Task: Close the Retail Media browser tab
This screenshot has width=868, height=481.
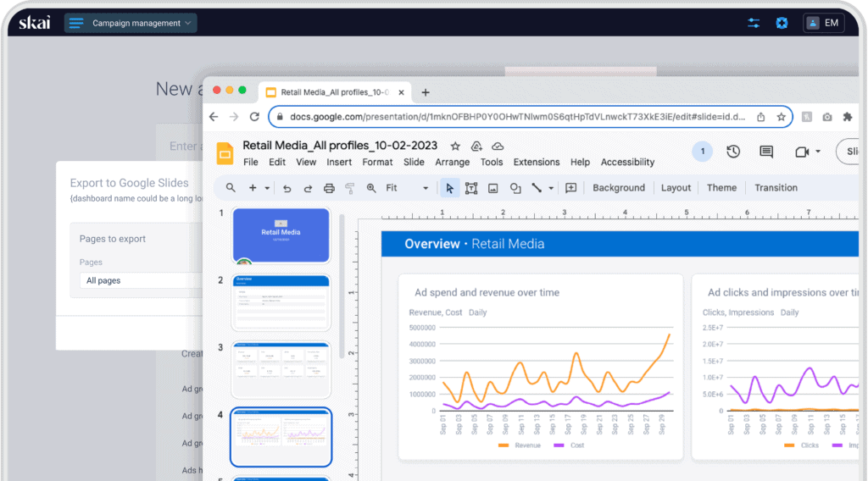Action: 401,92
